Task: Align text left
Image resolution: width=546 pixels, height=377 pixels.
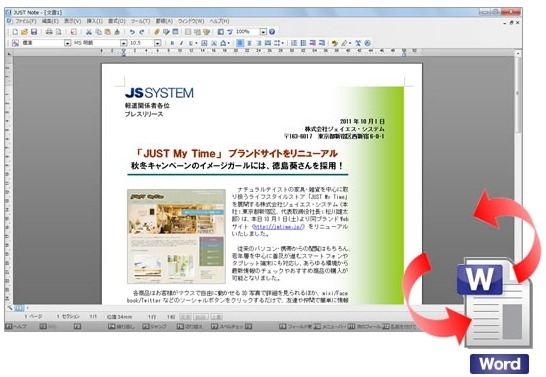Action: (x=240, y=43)
